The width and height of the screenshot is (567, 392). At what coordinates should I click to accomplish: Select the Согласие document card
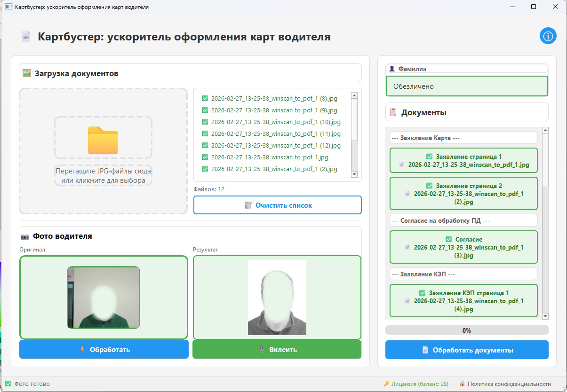coord(463,247)
